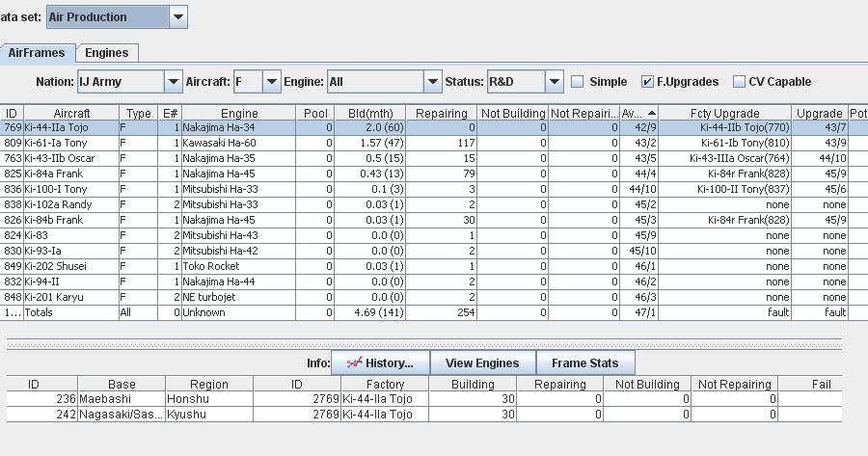The height and width of the screenshot is (456, 868).
Task: Click the Ki-44-IIa Tojo selected row
Action: (434, 127)
